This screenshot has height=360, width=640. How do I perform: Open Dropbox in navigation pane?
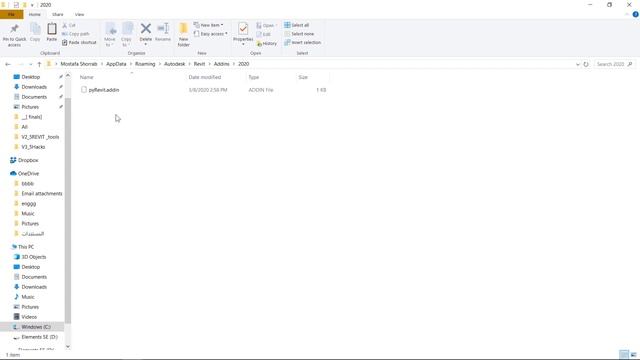[x=28, y=160]
